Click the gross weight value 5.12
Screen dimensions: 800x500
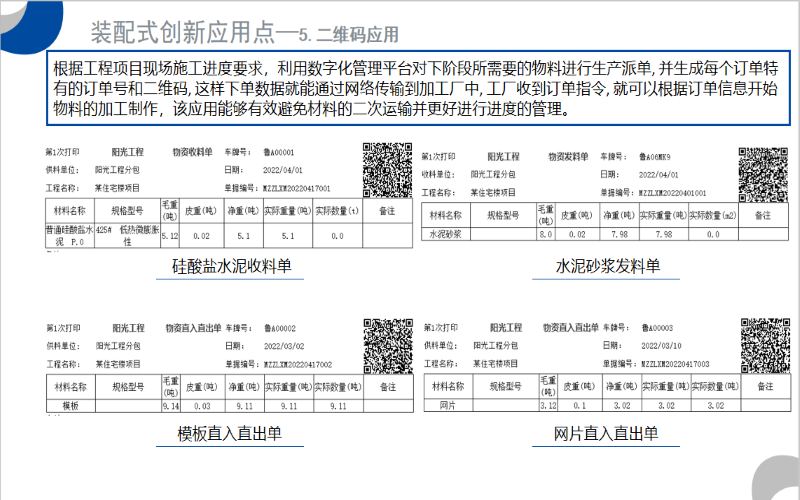[x=170, y=236]
